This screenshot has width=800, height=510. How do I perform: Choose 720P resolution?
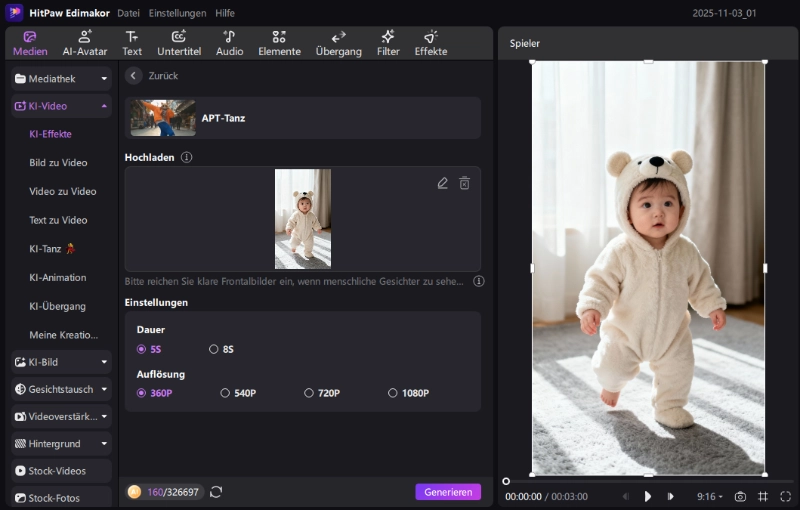[x=309, y=393]
